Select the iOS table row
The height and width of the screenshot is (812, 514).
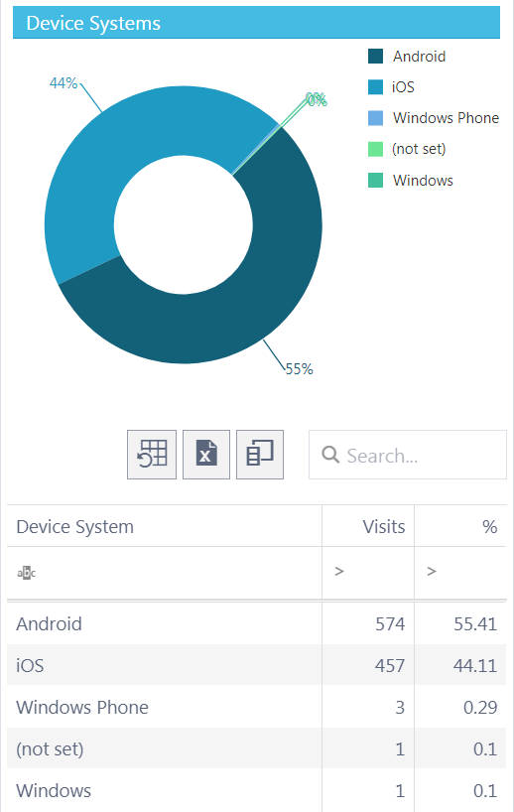(x=257, y=665)
